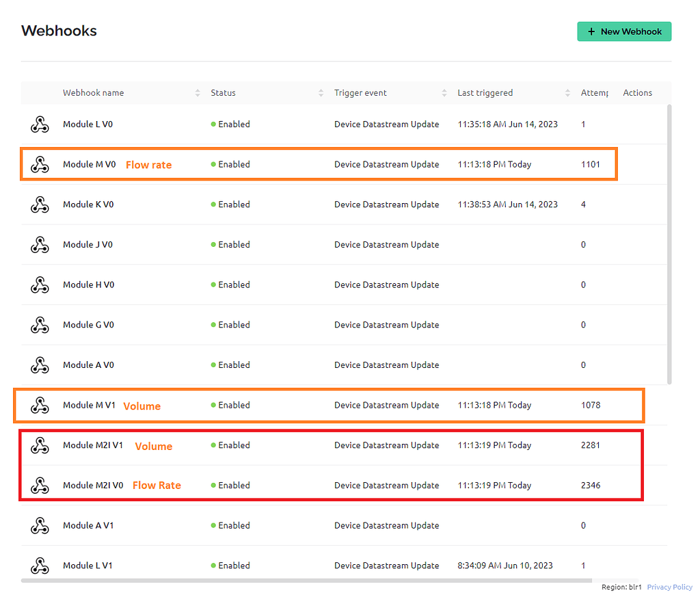
Task: Click the Actions column header
Action: pyautogui.click(x=637, y=92)
